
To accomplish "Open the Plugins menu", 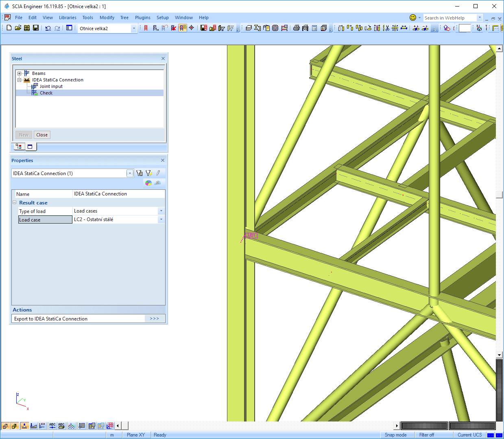I will pyautogui.click(x=143, y=18).
